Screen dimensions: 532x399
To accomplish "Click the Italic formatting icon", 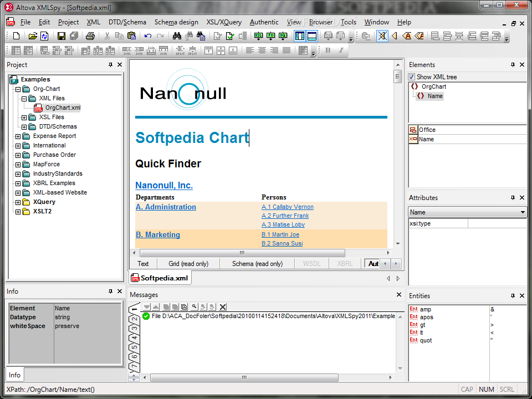I will tap(341, 50).
